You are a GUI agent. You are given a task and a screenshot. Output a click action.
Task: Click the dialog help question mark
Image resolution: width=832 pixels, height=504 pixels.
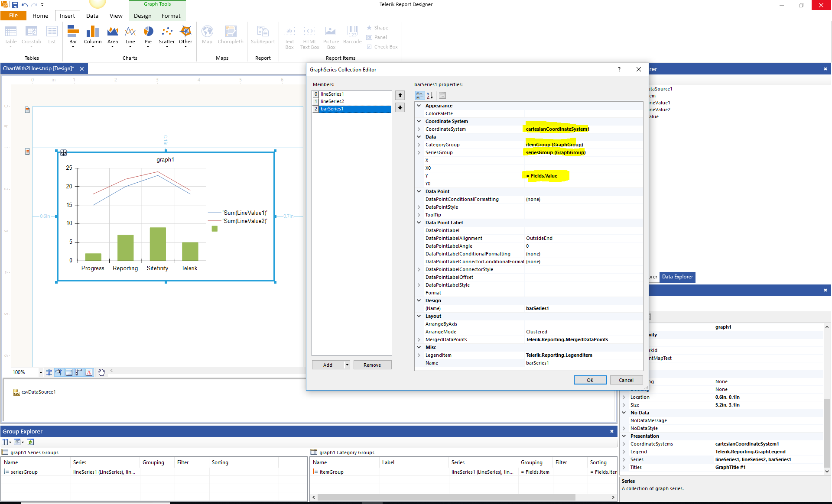[x=619, y=69]
